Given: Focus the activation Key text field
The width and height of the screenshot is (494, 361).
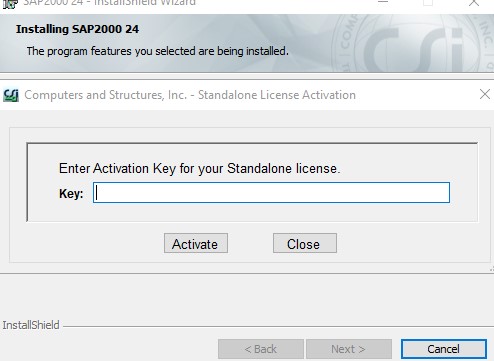Looking at the screenshot, I should tap(271, 193).
